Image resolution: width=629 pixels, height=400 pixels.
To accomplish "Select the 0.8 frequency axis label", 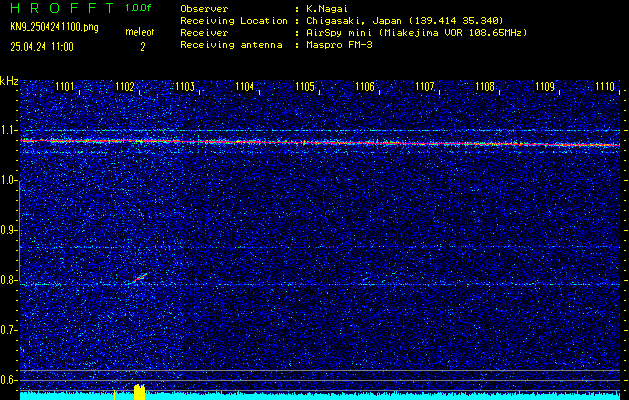I will coord(8,280).
